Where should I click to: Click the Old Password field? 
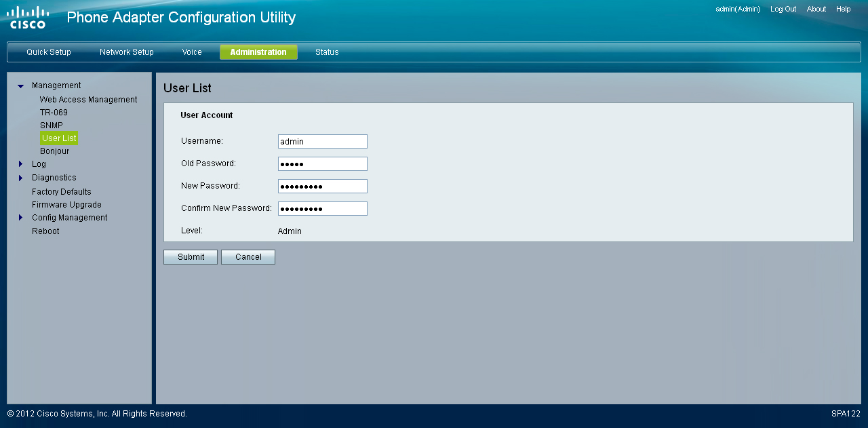[322, 163]
